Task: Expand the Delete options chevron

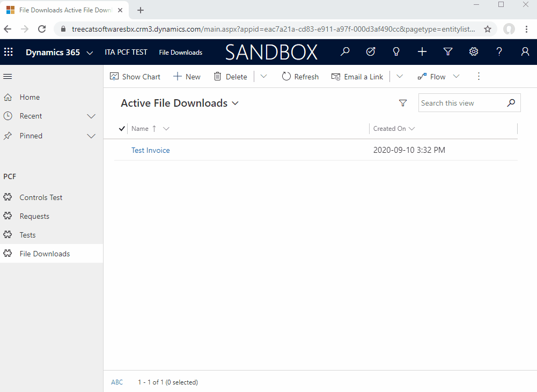Action: tap(263, 76)
